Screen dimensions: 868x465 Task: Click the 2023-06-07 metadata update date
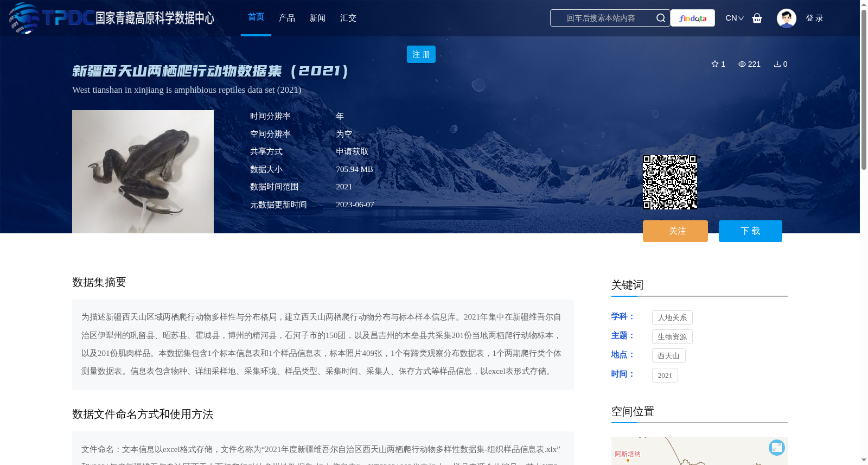pyautogui.click(x=355, y=205)
